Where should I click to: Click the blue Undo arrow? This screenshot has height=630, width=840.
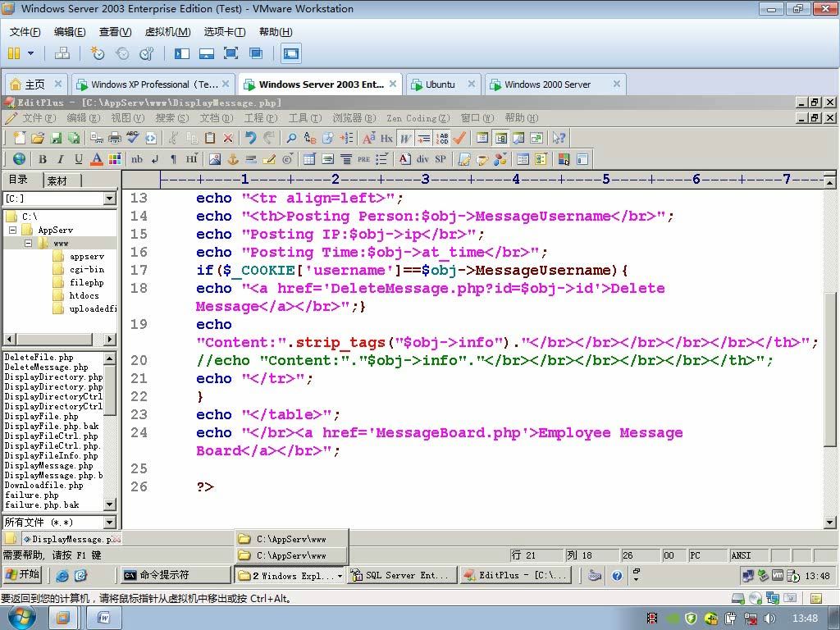tap(251, 138)
